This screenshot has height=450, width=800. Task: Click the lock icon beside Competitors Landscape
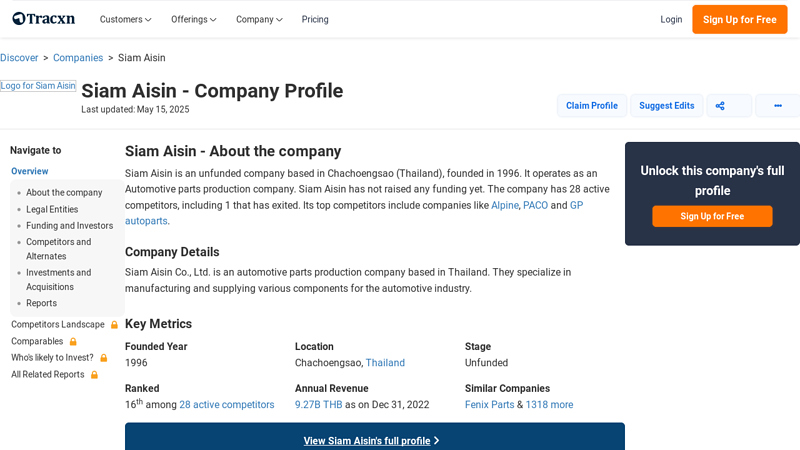click(114, 325)
